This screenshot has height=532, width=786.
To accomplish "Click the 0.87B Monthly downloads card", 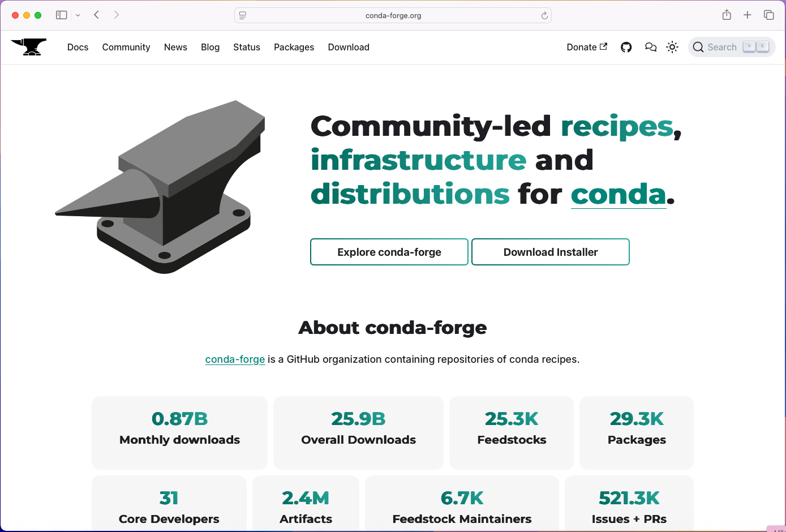I will (x=179, y=433).
